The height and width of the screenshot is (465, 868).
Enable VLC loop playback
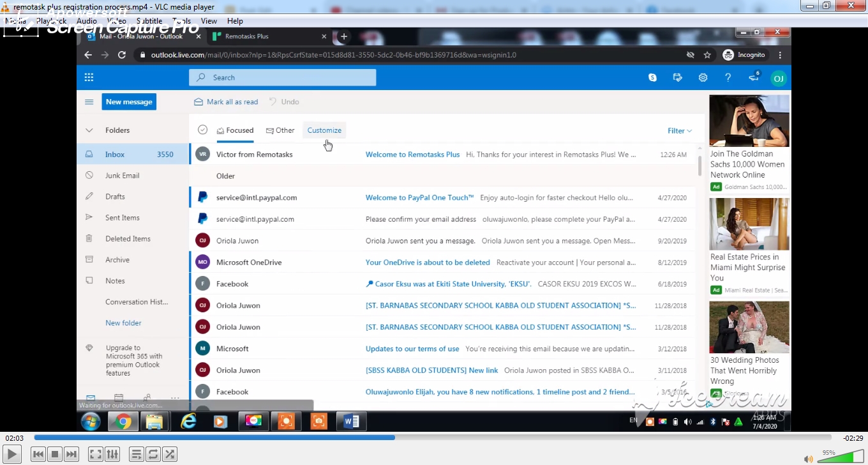[x=153, y=454]
